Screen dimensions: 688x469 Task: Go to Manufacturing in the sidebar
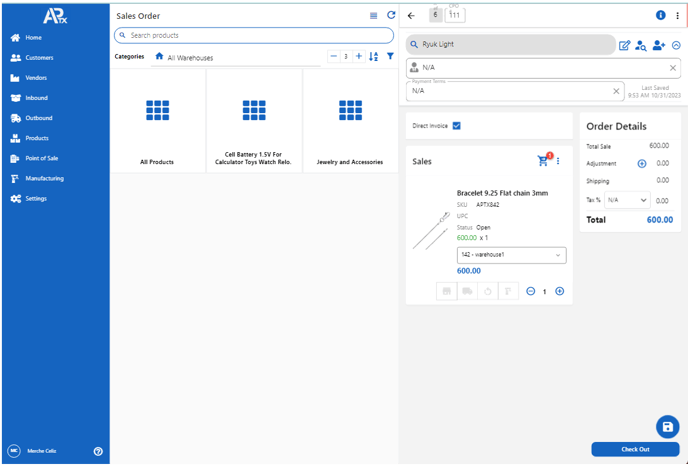pos(44,178)
